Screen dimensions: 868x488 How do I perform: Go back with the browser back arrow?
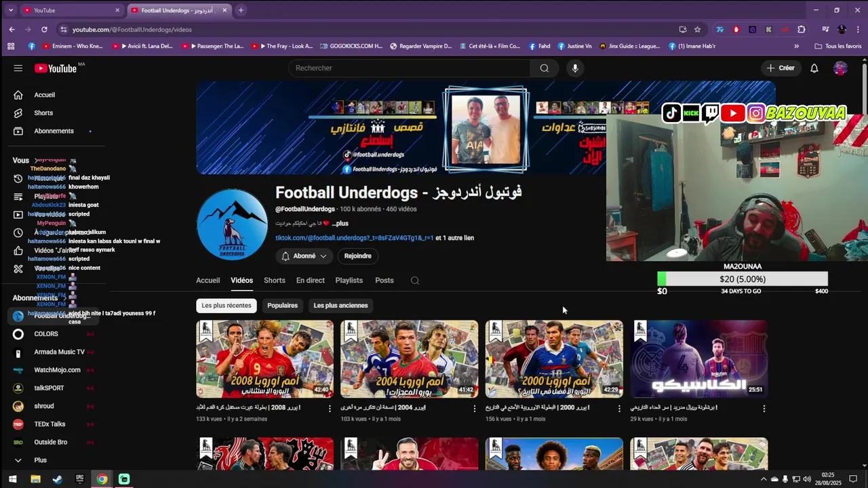[x=12, y=29]
